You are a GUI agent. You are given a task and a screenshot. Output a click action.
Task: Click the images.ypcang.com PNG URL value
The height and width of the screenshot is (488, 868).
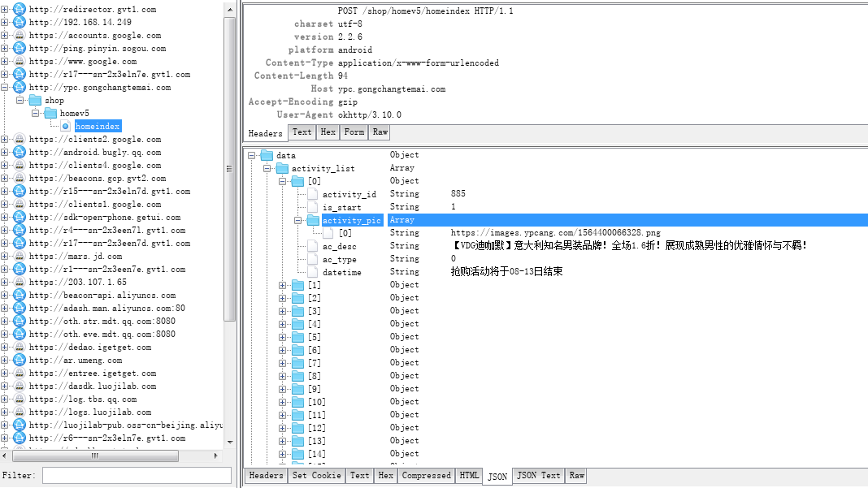coord(555,233)
